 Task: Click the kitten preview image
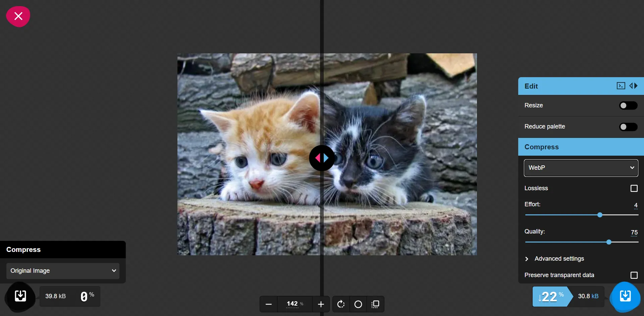click(327, 154)
